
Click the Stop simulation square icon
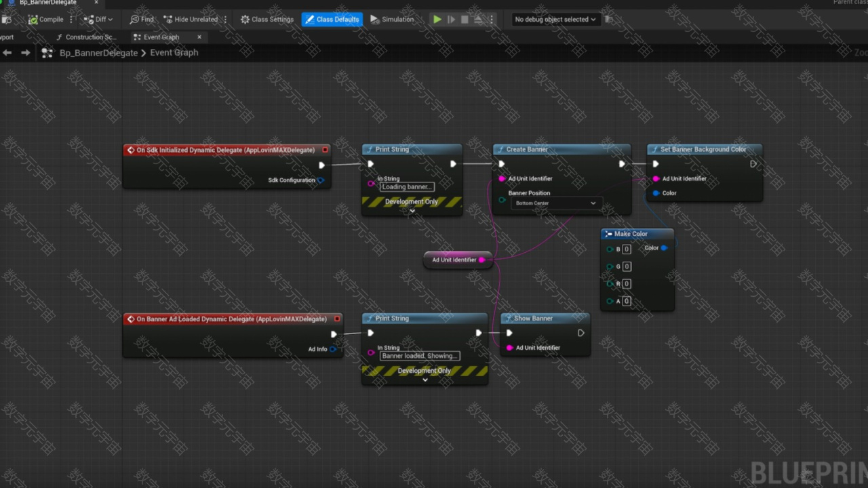[x=465, y=20]
